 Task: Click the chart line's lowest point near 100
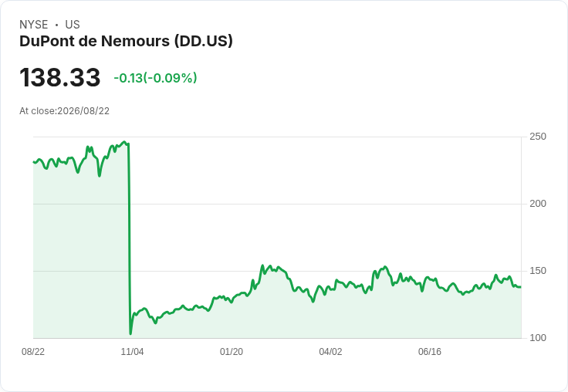pos(130,333)
